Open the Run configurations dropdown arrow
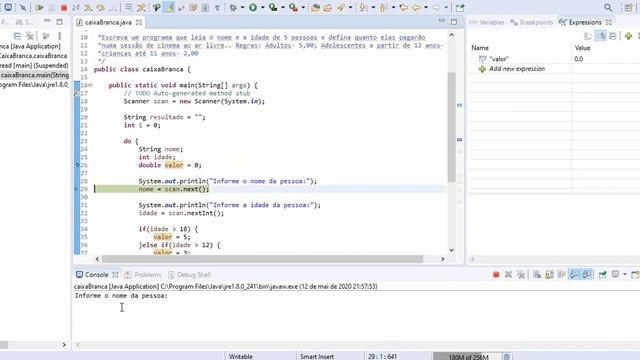This screenshot has width=640, height=360. (262, 7)
